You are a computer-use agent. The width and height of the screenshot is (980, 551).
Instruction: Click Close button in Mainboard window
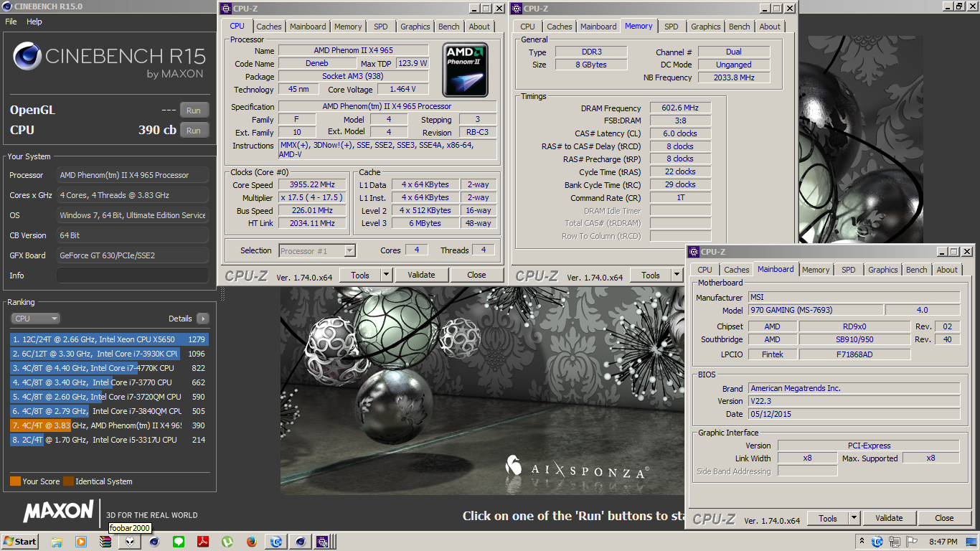coord(944,518)
